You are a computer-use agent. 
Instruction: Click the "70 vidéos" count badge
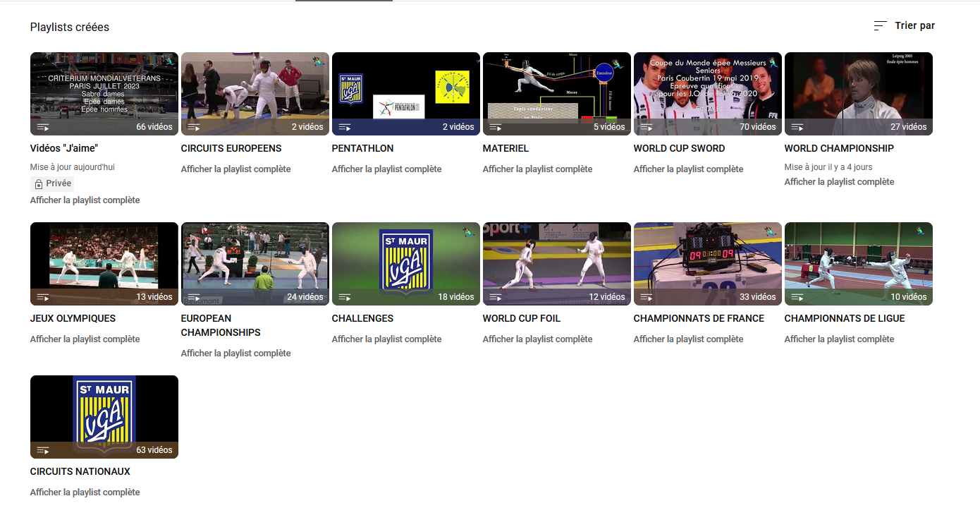tap(758, 127)
